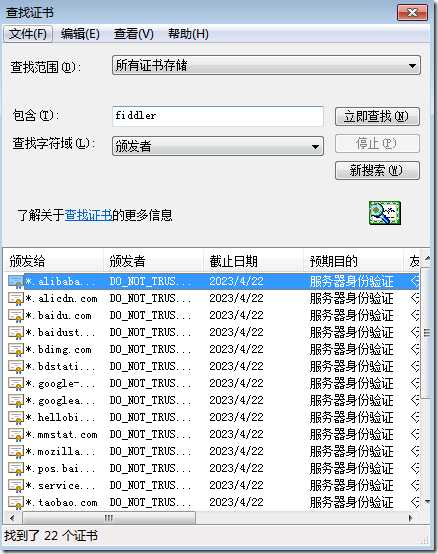The image size is (438, 554).
Task: Select the *.baidust certificate name
Action: tap(60, 332)
